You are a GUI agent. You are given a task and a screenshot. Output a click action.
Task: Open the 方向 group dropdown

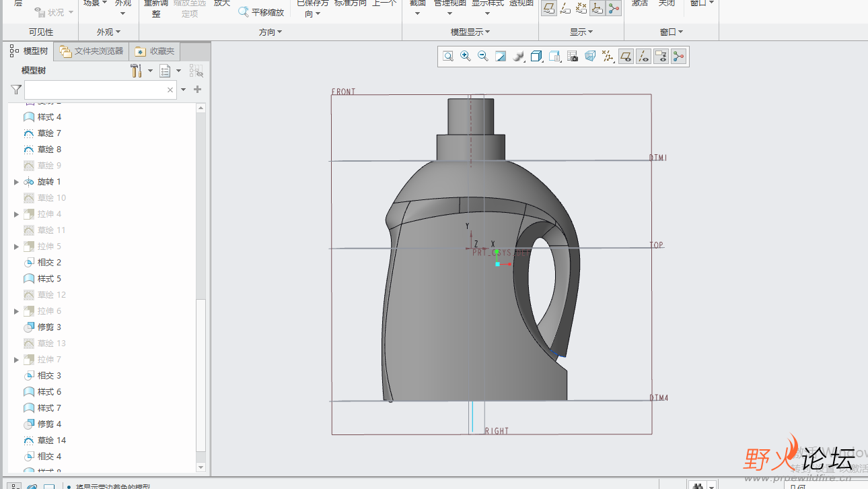coord(270,32)
